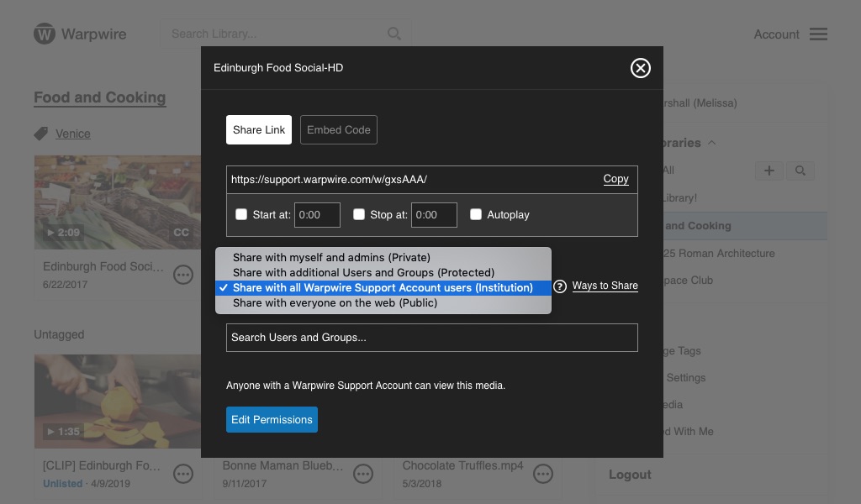Screen dimensions: 861x504
Task: Toggle the Autoplay checkbox
Action: point(476,214)
